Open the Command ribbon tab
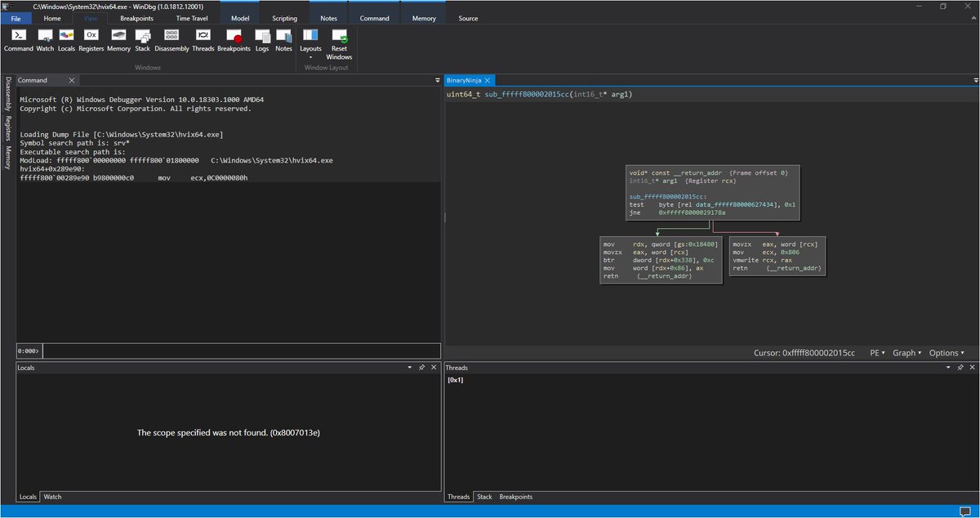Screen dimensions: 980x518 pos(374,18)
